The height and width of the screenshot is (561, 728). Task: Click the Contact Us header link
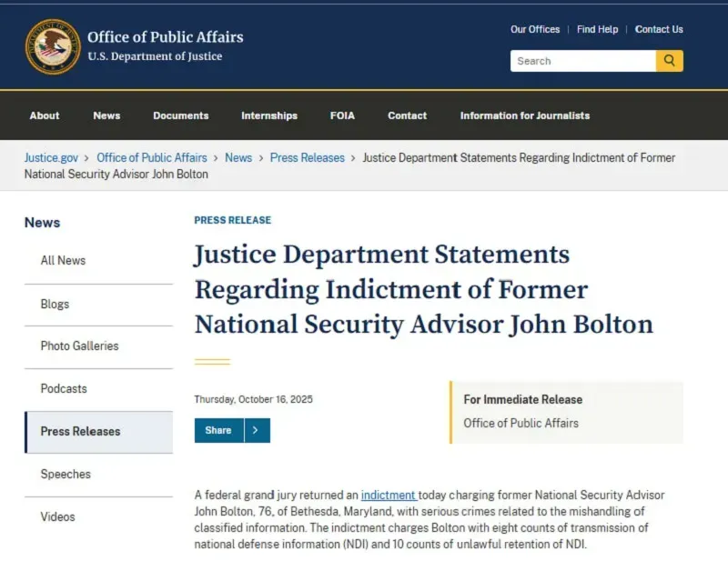[659, 29]
